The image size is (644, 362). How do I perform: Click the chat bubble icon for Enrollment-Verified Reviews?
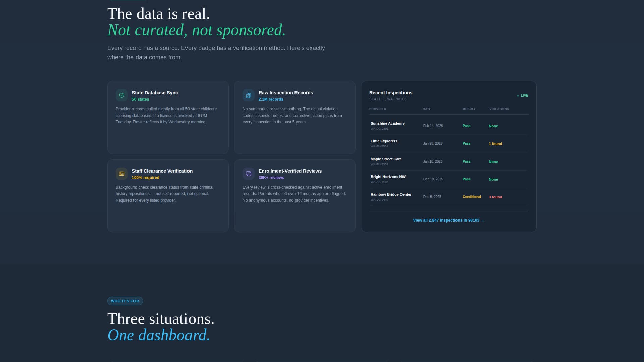point(249,174)
